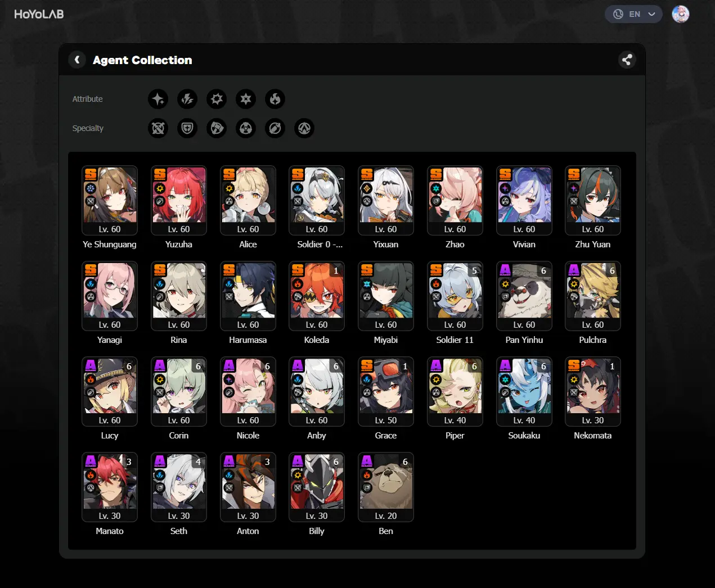Share the Agent Collection page
This screenshot has height=588, width=715.
[x=627, y=60]
